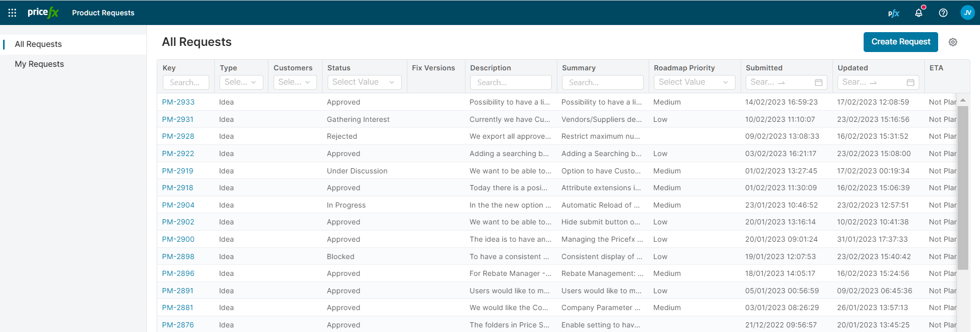Open request PM-2904 link
This screenshot has height=332, width=980.
[x=178, y=205]
